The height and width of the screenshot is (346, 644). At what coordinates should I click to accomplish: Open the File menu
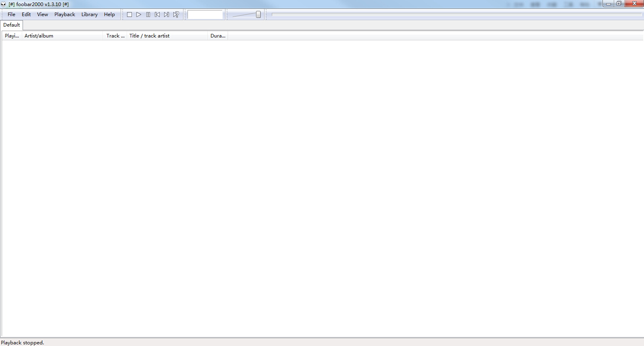pyautogui.click(x=11, y=15)
